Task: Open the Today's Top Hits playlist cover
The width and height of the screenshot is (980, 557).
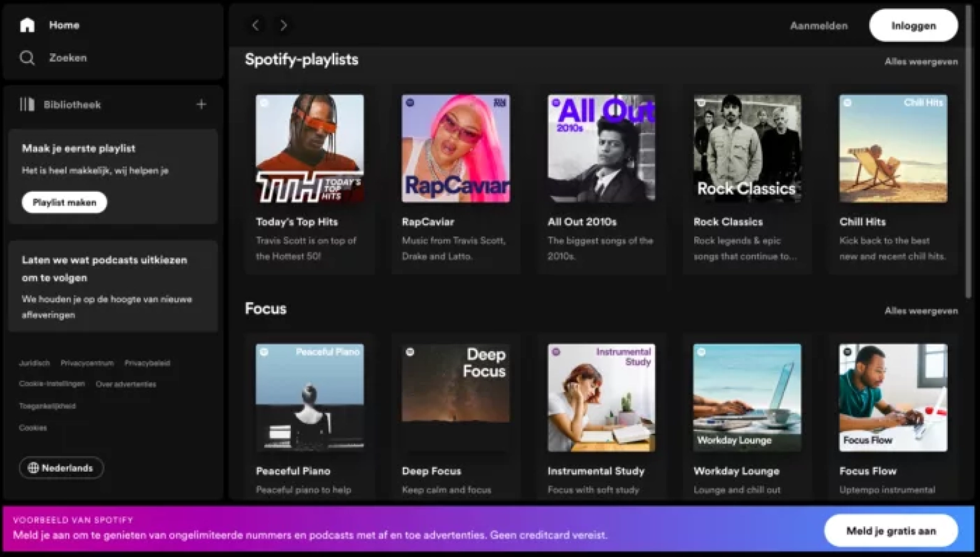Action: [309, 148]
